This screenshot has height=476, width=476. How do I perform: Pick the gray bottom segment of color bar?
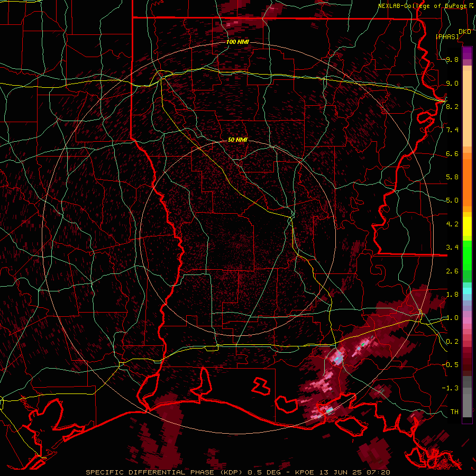pyautogui.click(x=467, y=402)
